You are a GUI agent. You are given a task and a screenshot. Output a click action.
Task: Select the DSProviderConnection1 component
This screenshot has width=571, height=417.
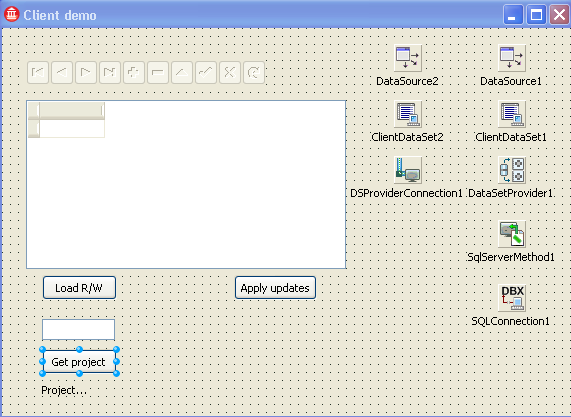(407, 170)
